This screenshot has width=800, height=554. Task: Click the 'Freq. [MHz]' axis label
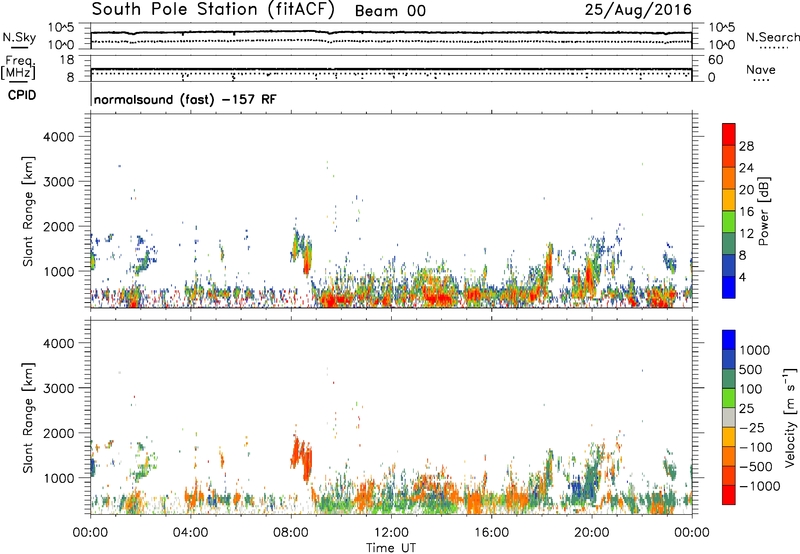tap(18, 68)
